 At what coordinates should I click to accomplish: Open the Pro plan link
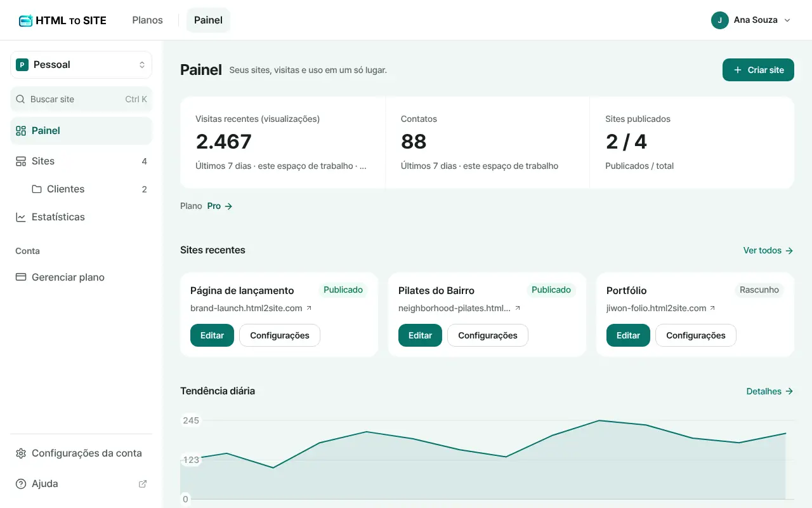pos(219,206)
